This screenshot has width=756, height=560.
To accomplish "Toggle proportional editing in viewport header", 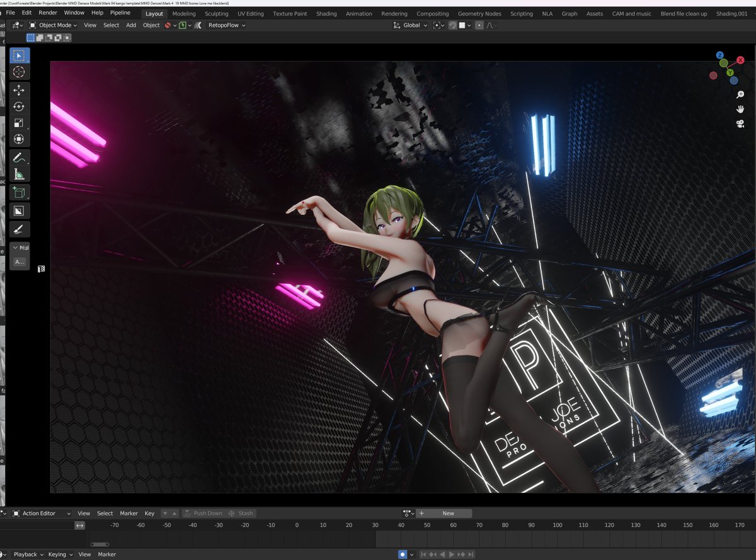I will tap(479, 25).
